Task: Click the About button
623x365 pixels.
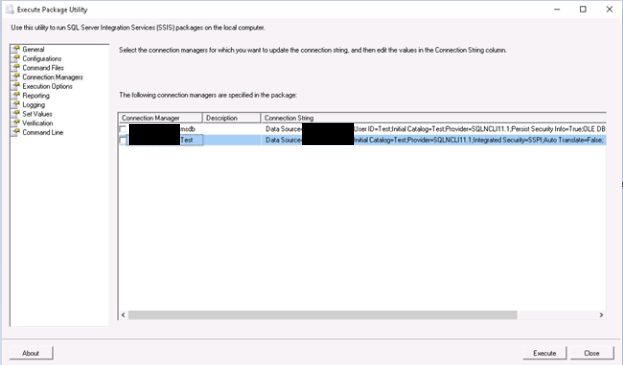Action: coord(31,353)
